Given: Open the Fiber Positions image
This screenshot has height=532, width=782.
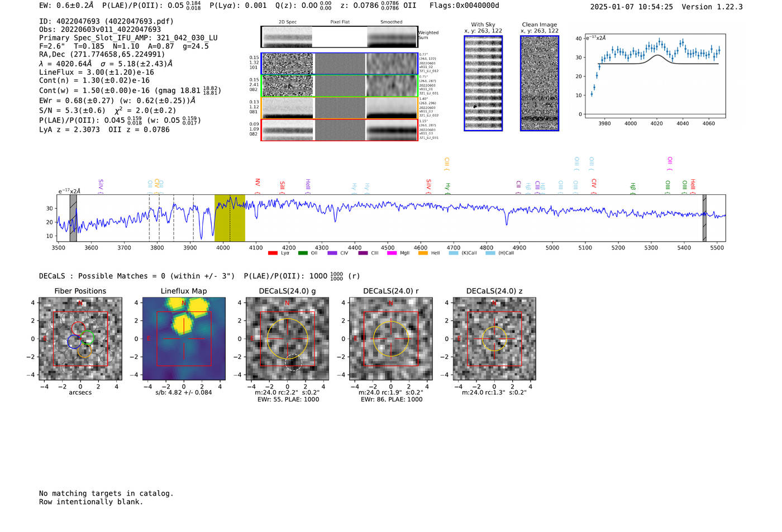Looking at the screenshot, I should pyautogui.click(x=80, y=339).
